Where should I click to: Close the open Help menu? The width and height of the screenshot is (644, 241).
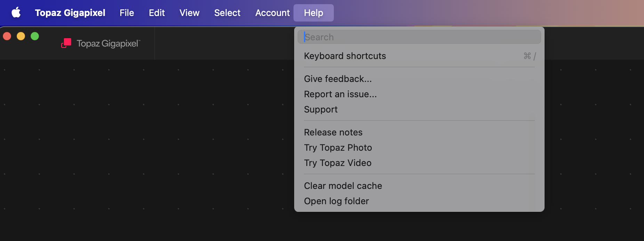click(313, 13)
